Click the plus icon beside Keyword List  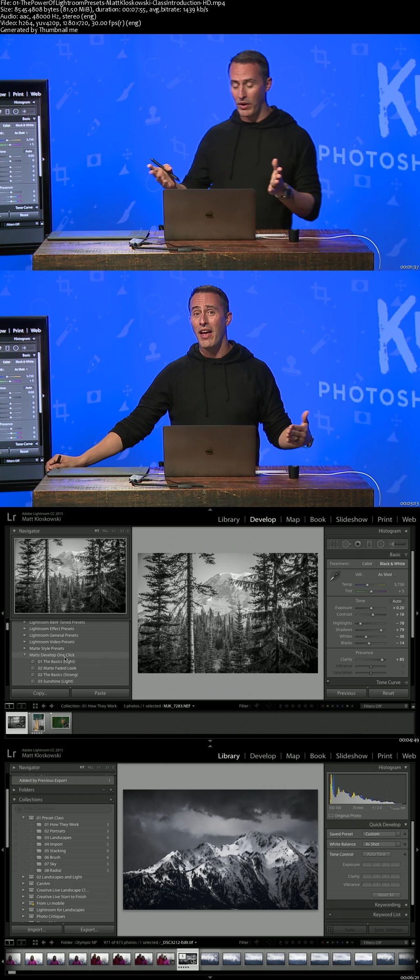pyautogui.click(x=330, y=914)
